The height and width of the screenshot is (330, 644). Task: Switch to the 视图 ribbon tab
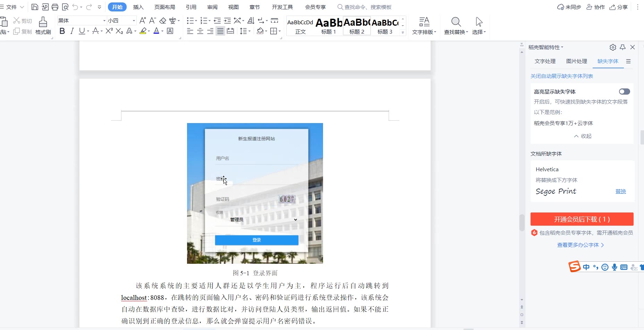[234, 7]
